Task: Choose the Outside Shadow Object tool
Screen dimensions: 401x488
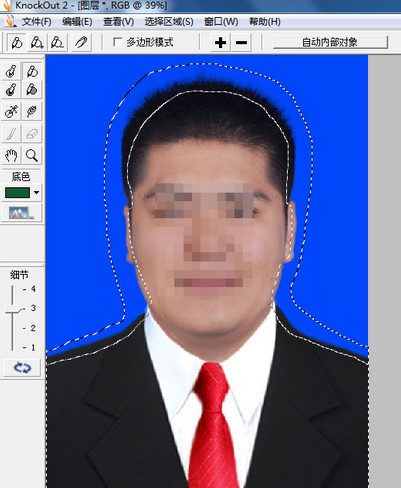Action: (32, 90)
